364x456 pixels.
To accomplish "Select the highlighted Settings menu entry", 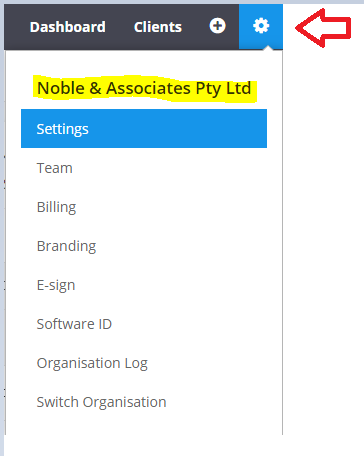I will pos(144,129).
